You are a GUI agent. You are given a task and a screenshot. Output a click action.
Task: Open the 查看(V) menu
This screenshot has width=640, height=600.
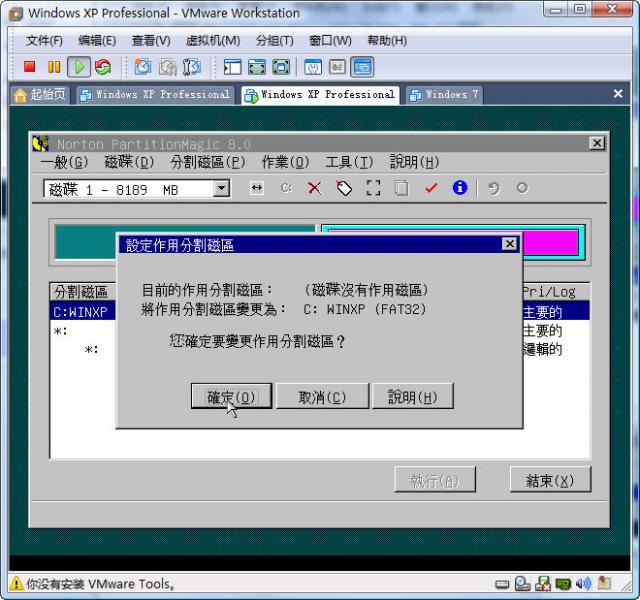(151, 41)
